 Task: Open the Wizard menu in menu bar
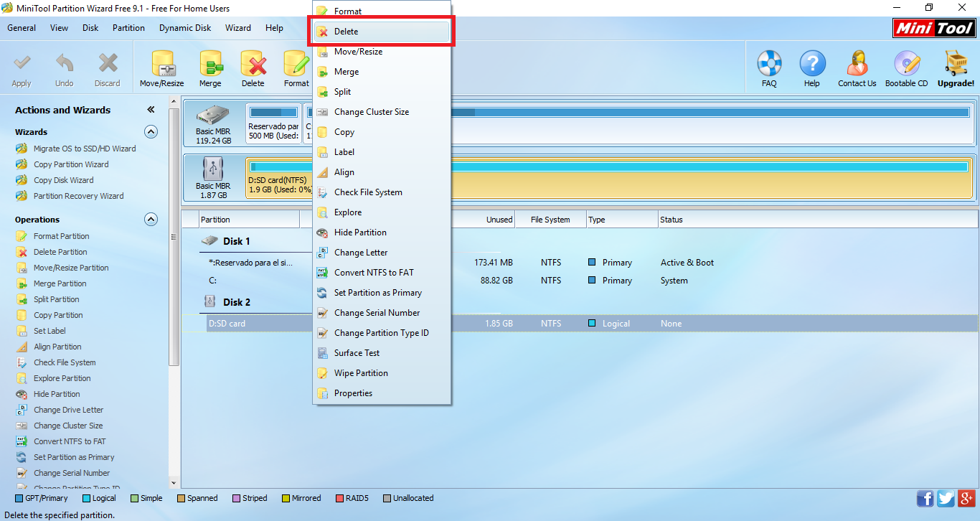click(x=238, y=28)
